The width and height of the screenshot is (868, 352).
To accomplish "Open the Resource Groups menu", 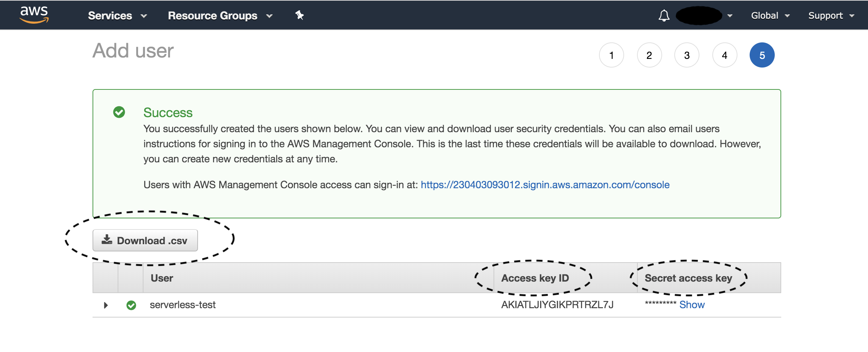I will 220,15.
